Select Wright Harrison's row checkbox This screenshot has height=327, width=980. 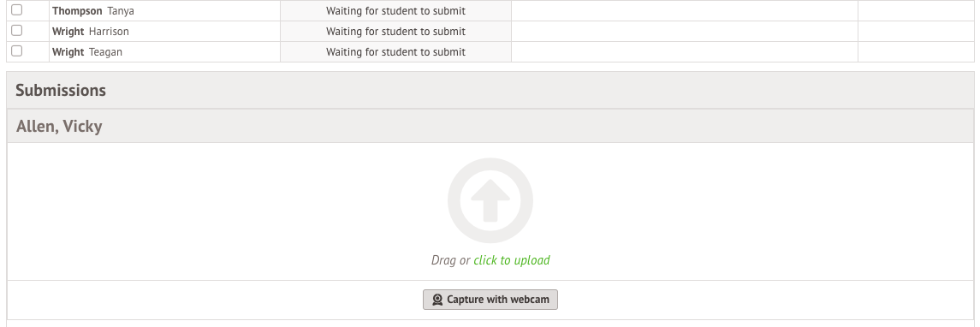click(x=17, y=31)
